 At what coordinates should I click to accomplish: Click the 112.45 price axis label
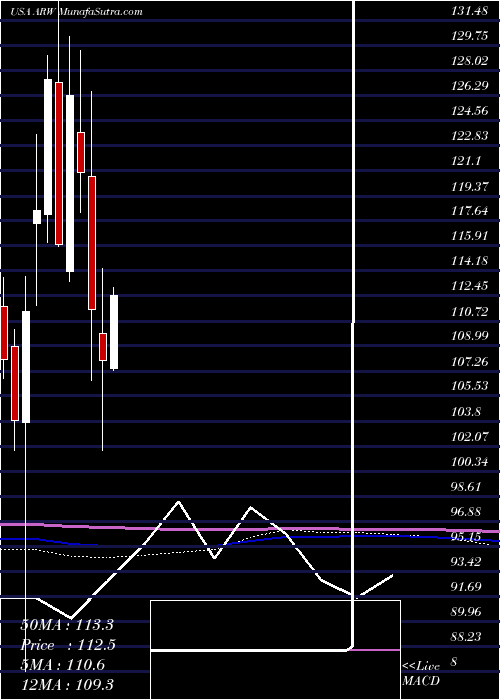pos(469,286)
